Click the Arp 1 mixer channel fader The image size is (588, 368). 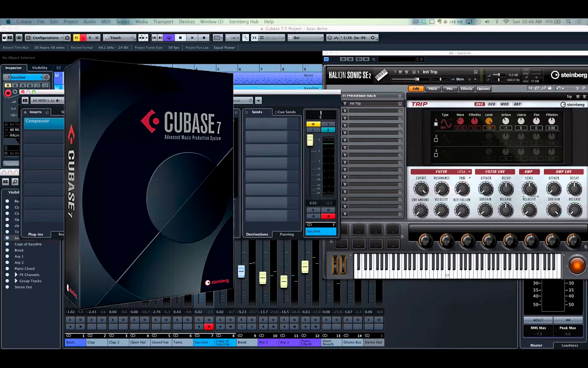(x=263, y=277)
